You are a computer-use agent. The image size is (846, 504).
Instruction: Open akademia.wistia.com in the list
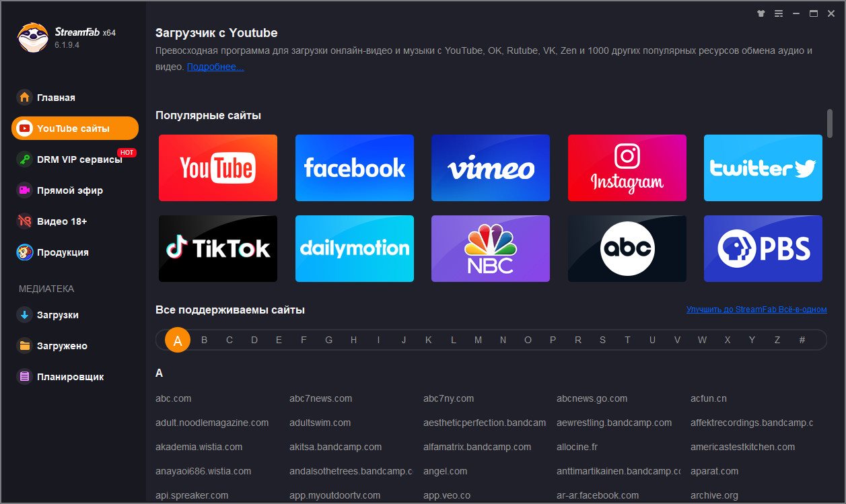click(x=199, y=447)
